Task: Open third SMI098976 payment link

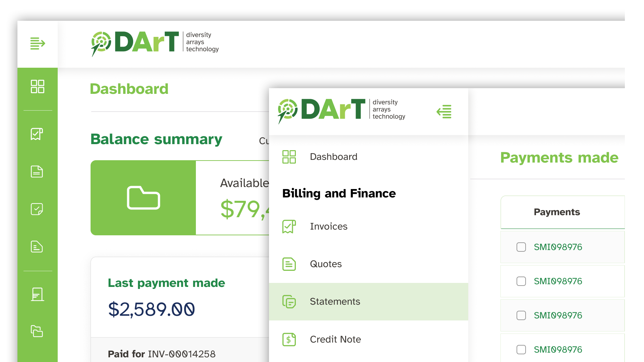Action: click(558, 315)
